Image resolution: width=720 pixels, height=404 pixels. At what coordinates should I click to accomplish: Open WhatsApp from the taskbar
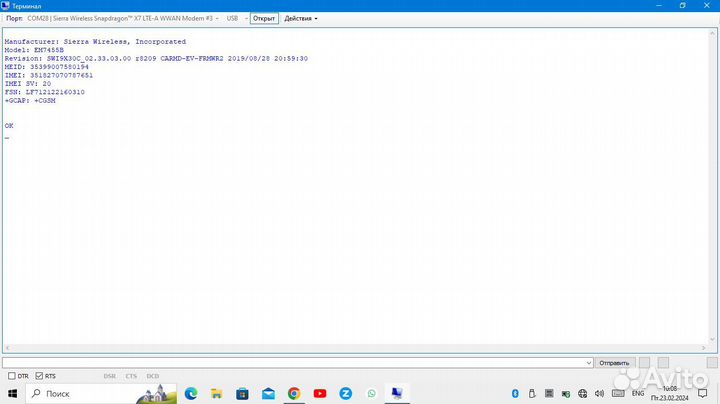(x=372, y=394)
